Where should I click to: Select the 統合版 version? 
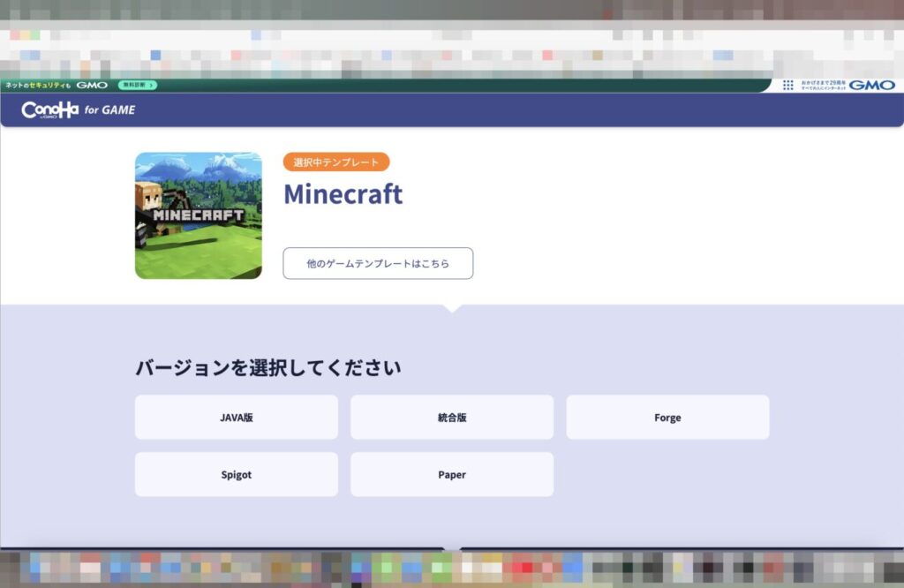452,418
